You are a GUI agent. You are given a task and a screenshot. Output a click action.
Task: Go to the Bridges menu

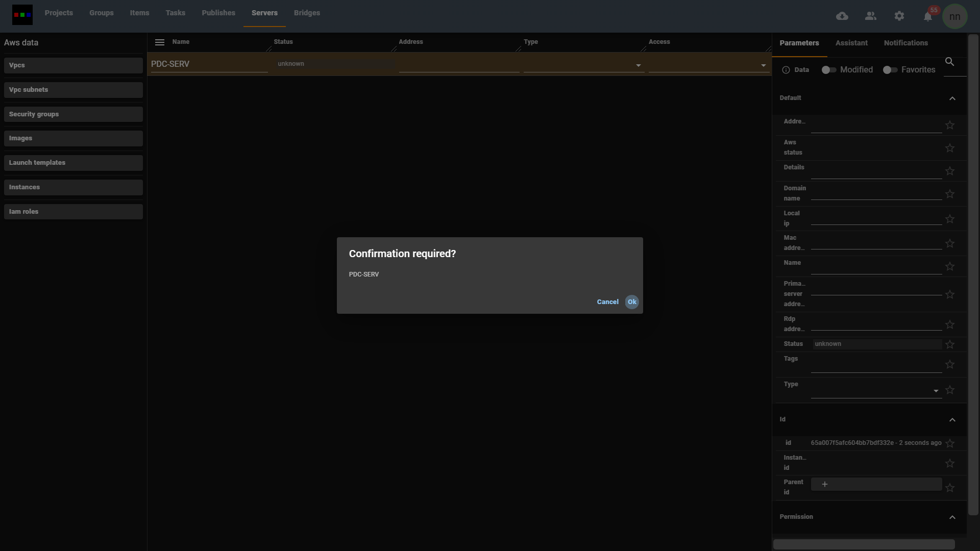coord(307,13)
